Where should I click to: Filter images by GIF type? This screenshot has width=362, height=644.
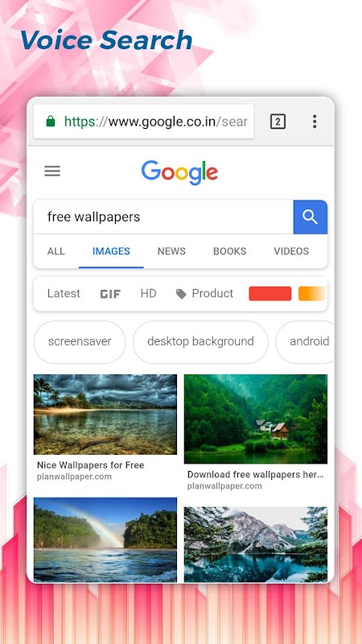(x=110, y=294)
